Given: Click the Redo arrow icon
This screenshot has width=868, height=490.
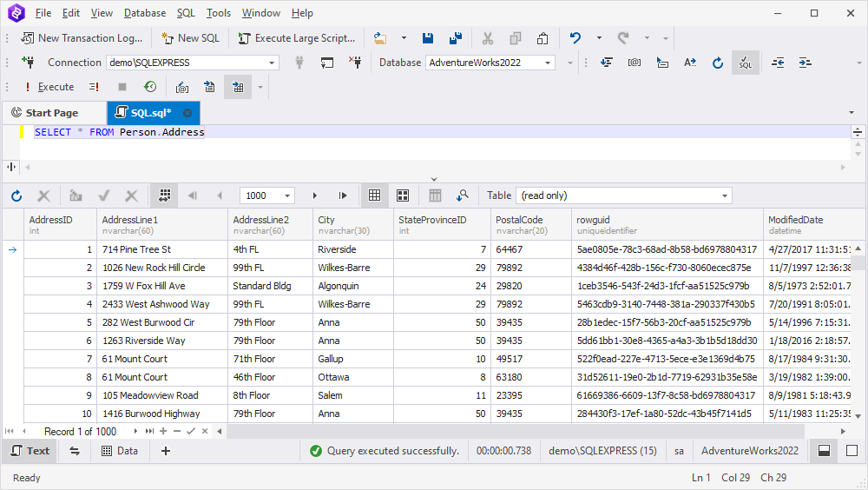Looking at the screenshot, I should 623,38.
